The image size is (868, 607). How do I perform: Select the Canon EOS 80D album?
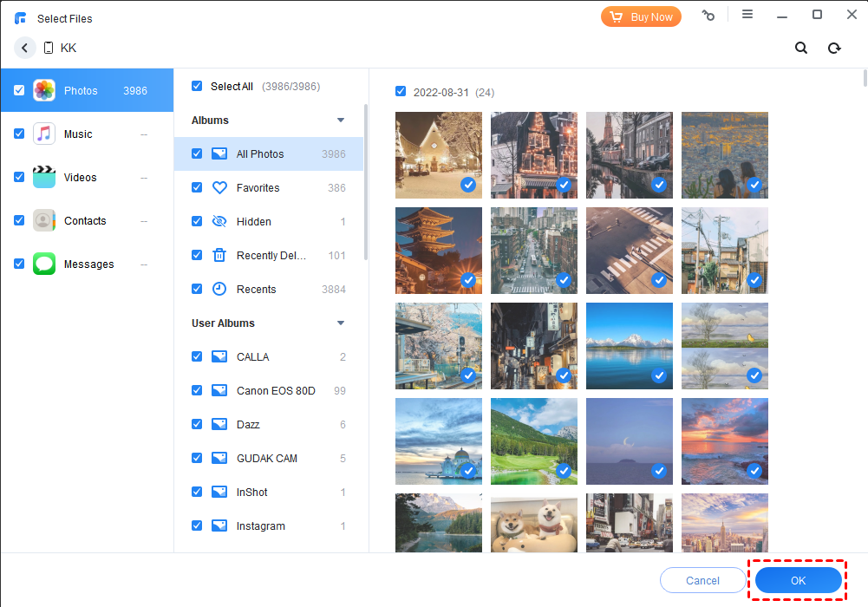276,391
